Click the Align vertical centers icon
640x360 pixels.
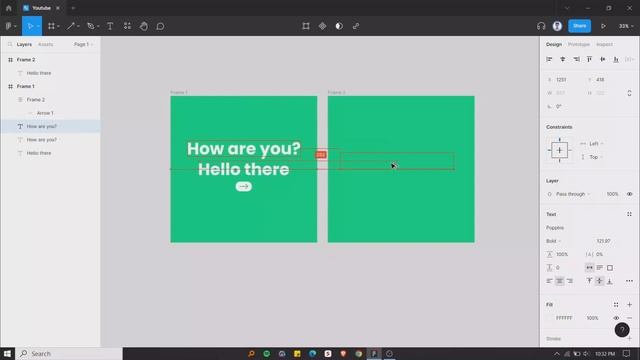603,60
